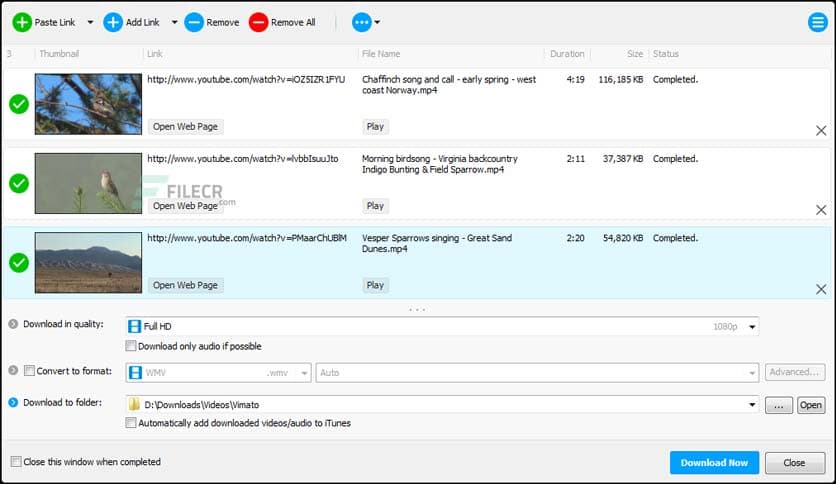
Task: Remove the Vesper Sparrows row with its X
Action: click(821, 289)
